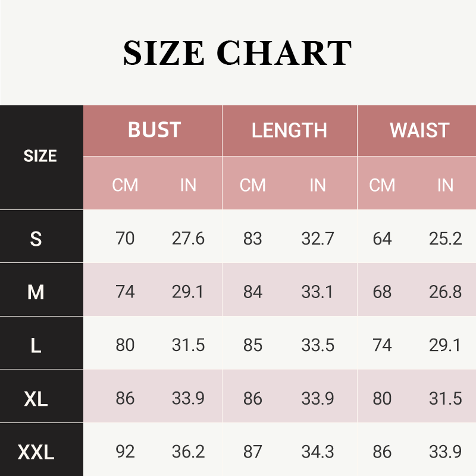476x476 pixels.
Task: Click the 34.3 length value for XXL
Action: click(317, 452)
